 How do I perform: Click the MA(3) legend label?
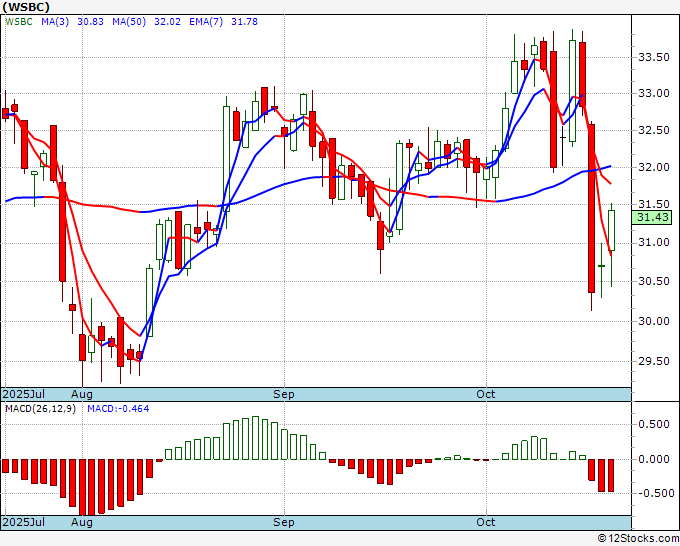click(55, 22)
